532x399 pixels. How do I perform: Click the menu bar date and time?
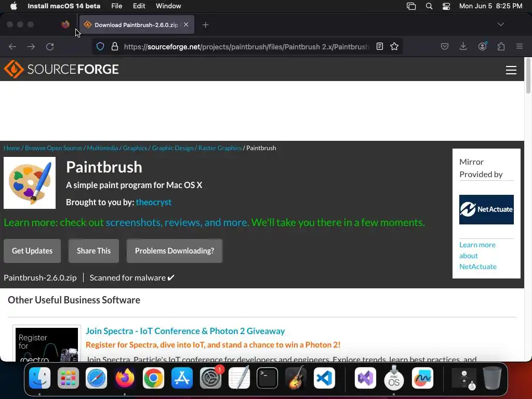click(x=490, y=6)
